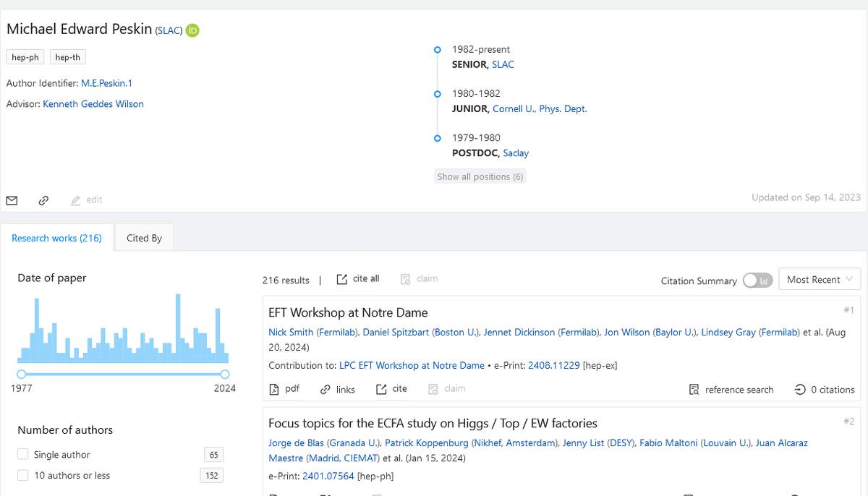Select the Research works (216) tab

(56, 238)
